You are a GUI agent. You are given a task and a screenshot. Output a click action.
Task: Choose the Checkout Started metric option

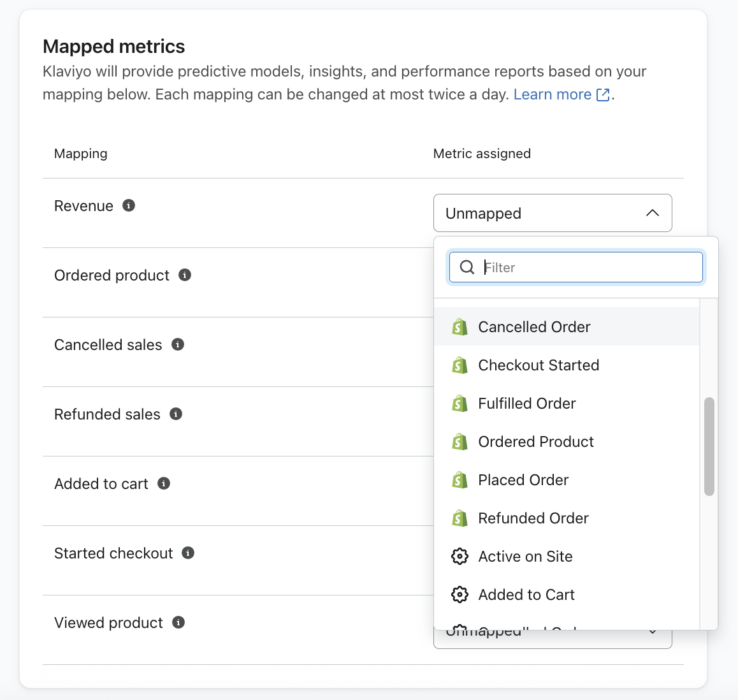[x=539, y=365]
